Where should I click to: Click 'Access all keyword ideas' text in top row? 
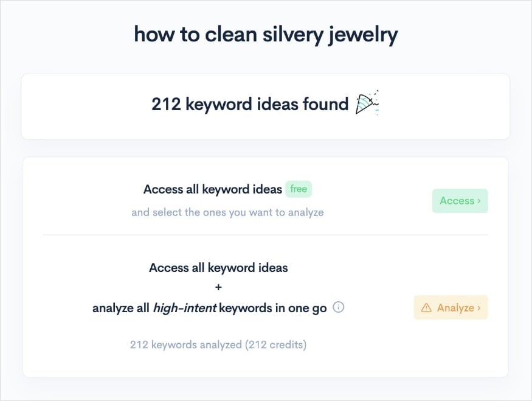(x=212, y=189)
